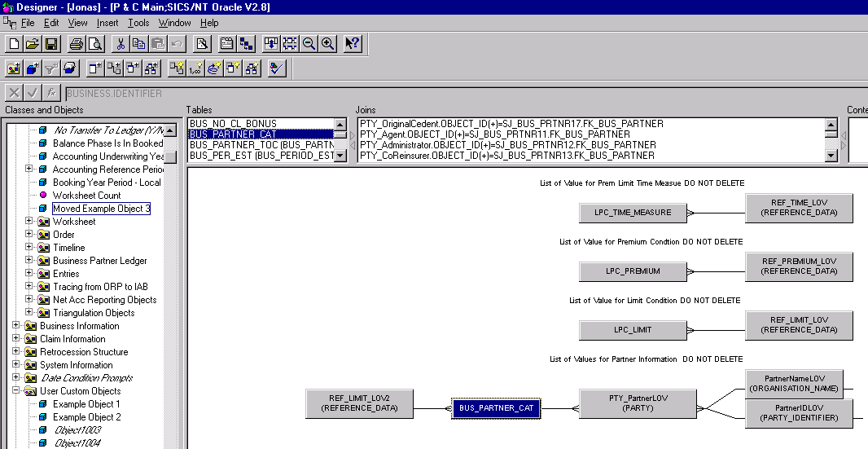The height and width of the screenshot is (449, 868).
Task: Select the PTY_PartnerLOV table box
Action: 637,403
